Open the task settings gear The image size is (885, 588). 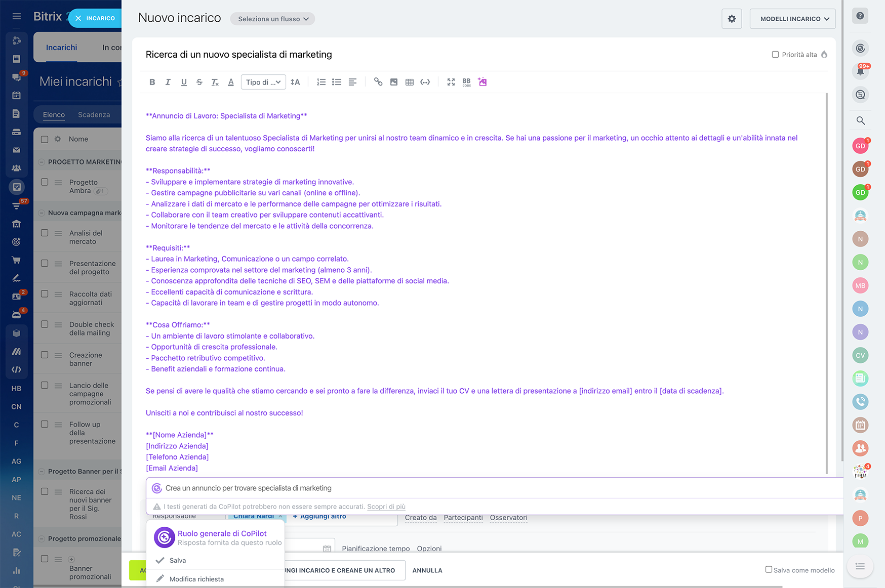coord(732,19)
